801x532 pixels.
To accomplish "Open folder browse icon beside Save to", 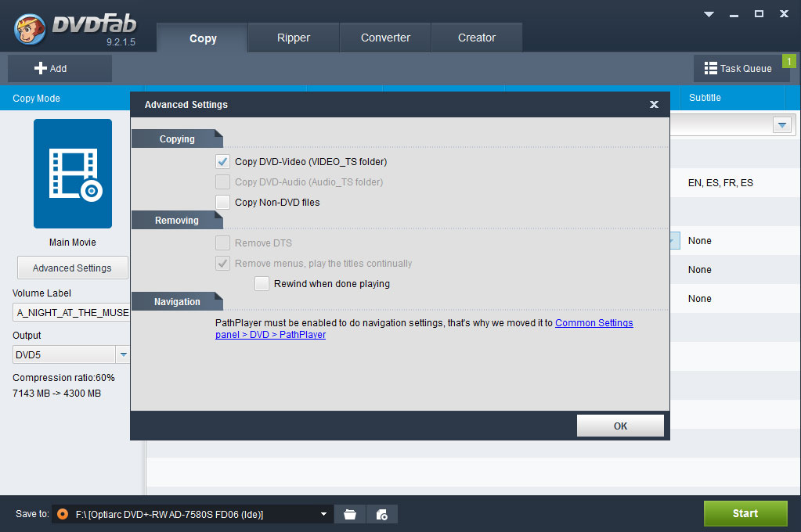I will [350, 514].
